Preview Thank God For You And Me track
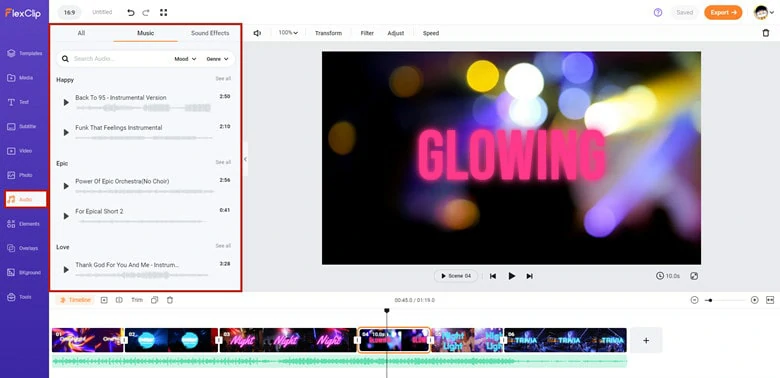The image size is (780, 378). point(66,270)
